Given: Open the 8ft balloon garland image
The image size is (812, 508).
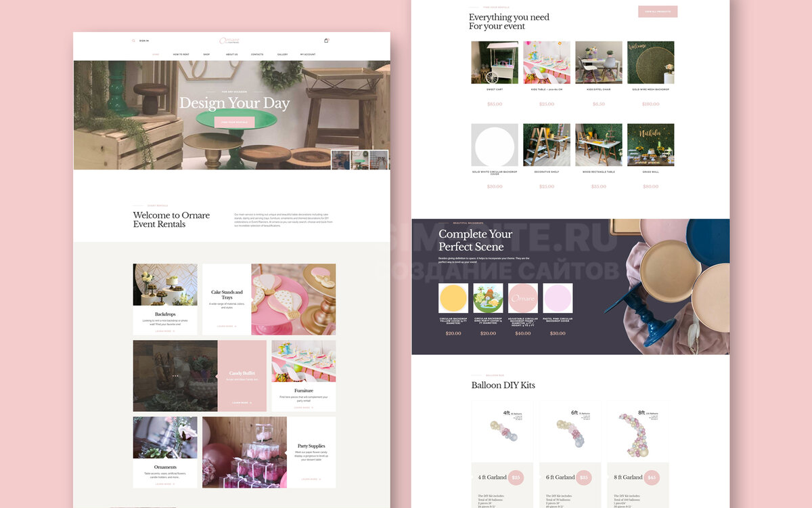Looking at the screenshot, I should [x=637, y=431].
